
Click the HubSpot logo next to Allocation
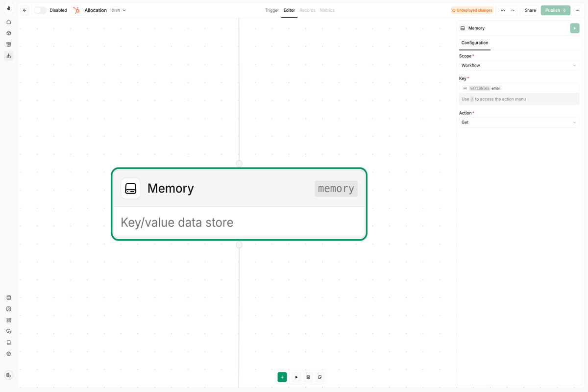coord(76,10)
